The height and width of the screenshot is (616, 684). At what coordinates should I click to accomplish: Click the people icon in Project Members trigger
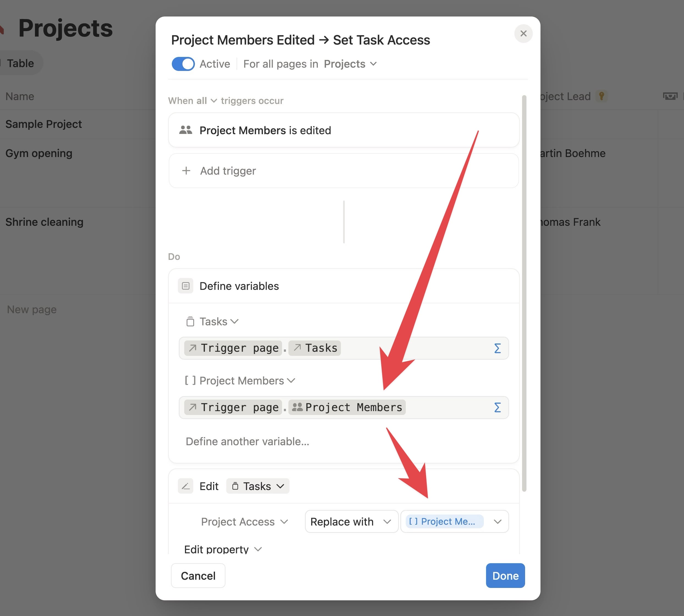(185, 130)
